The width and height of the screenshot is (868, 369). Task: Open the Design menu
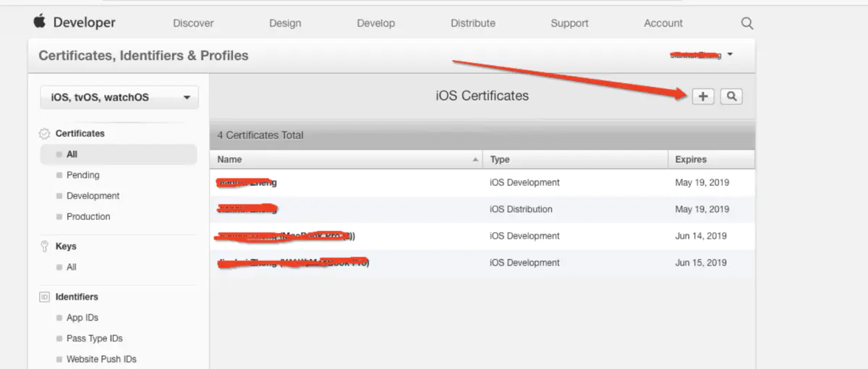tap(285, 23)
